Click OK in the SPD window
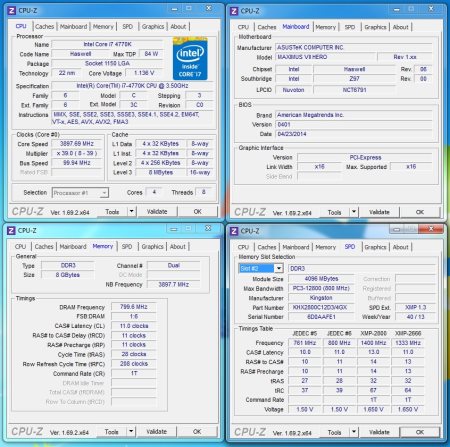 (420, 432)
